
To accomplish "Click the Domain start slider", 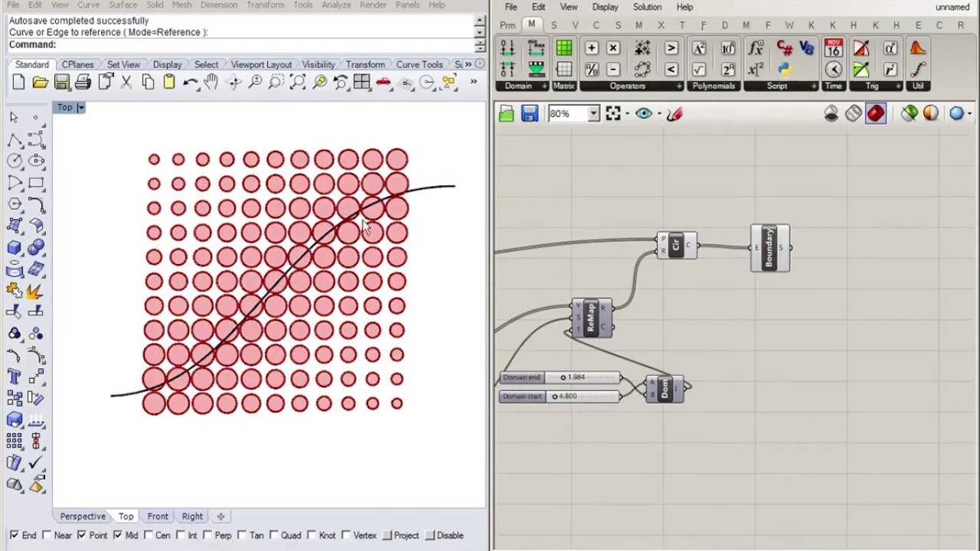I will (560, 396).
